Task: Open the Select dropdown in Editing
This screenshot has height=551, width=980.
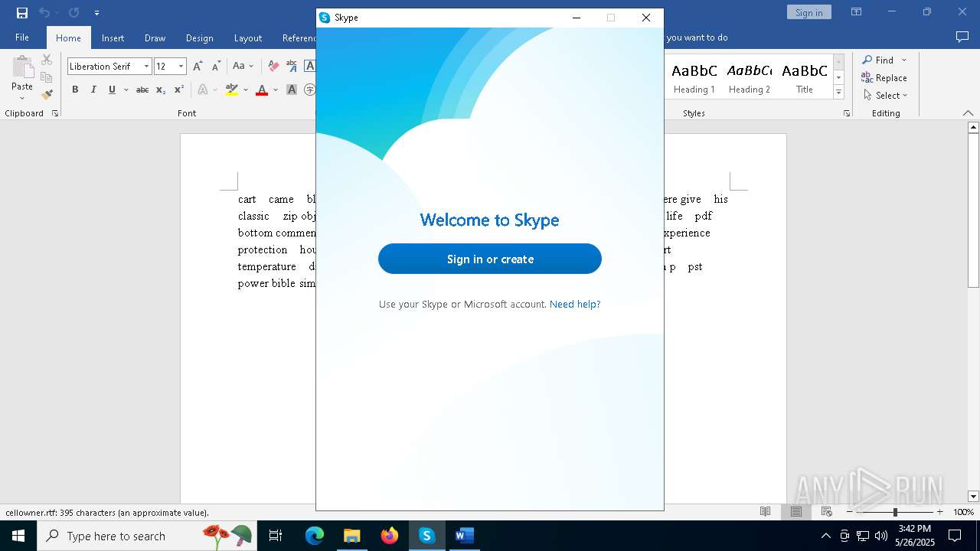Action: pyautogui.click(x=886, y=96)
